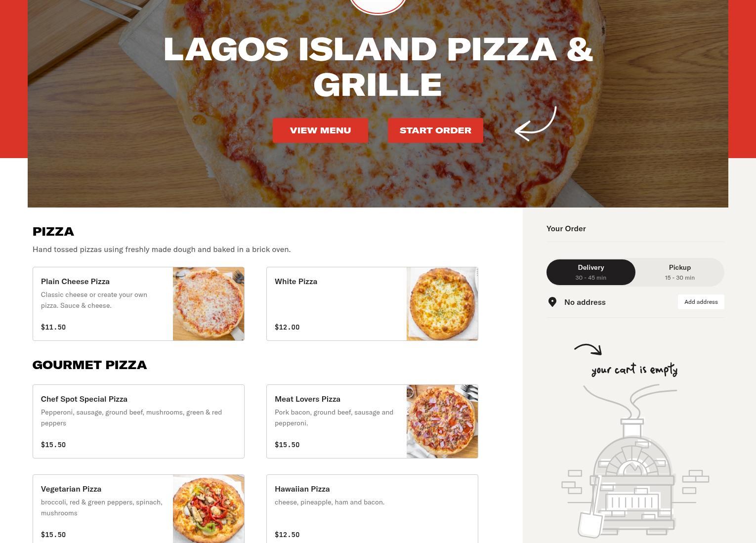
Task: Open the White Pizza photo
Action: [442, 304]
